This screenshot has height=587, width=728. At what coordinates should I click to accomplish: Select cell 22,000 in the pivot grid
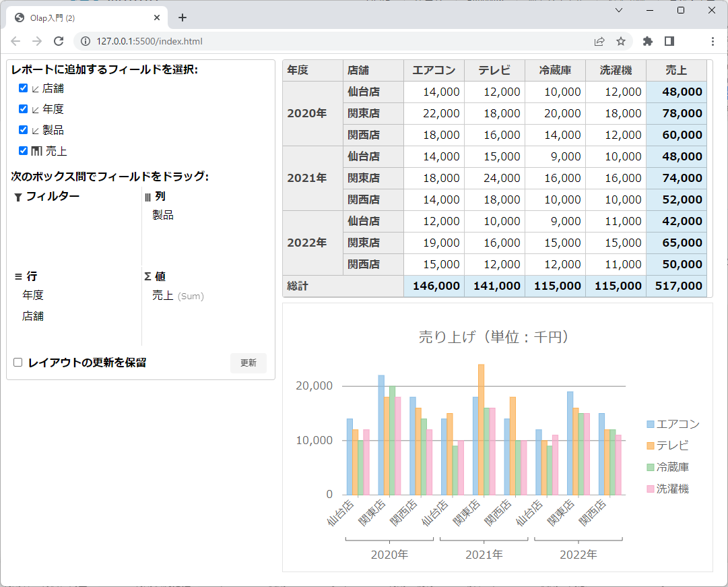tap(434, 113)
